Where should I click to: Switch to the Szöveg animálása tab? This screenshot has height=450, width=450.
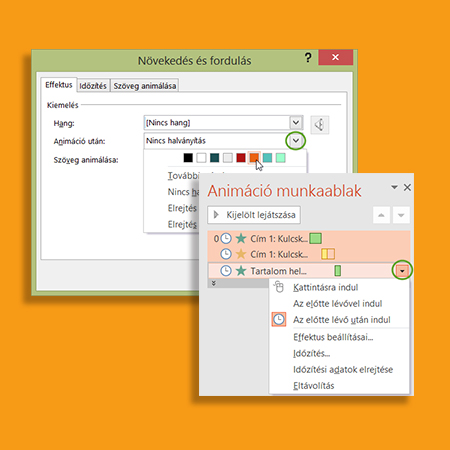(144, 86)
